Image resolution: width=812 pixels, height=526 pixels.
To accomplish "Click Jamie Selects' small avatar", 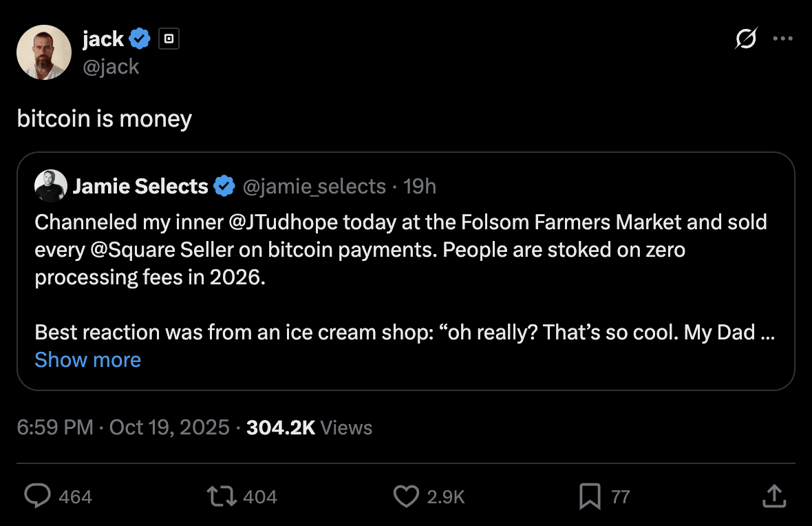I will click(x=50, y=186).
